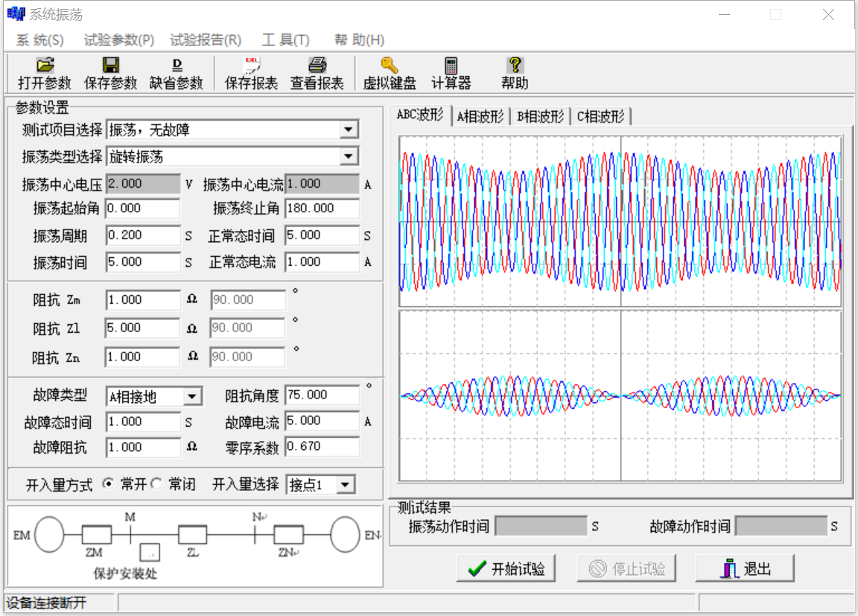The image size is (858, 616).
Task: Open the 计算器 calculator icon
Action: pos(451,66)
